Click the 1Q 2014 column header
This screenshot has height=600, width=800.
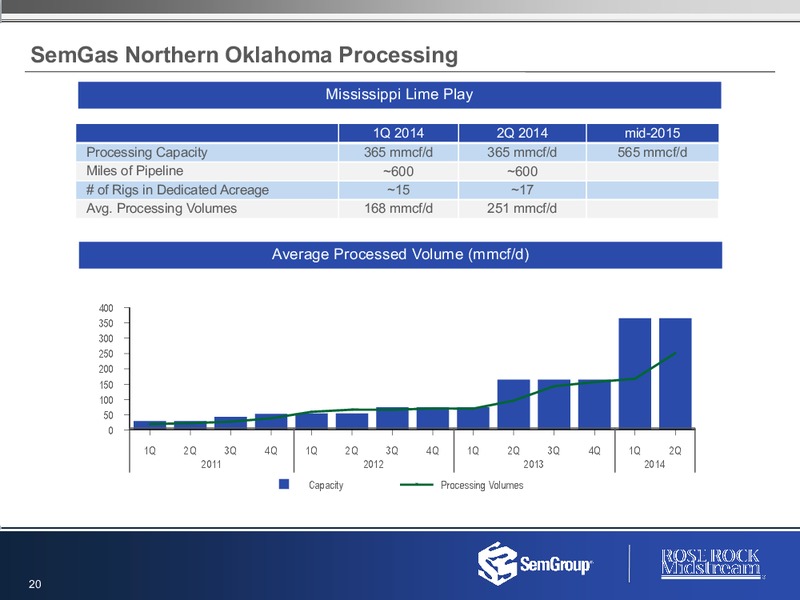[398, 133]
